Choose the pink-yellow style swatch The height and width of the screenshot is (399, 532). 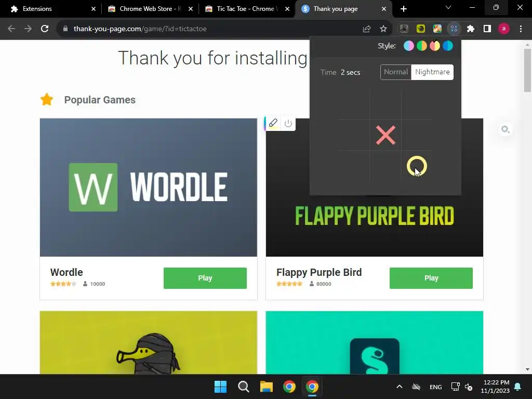435,46
